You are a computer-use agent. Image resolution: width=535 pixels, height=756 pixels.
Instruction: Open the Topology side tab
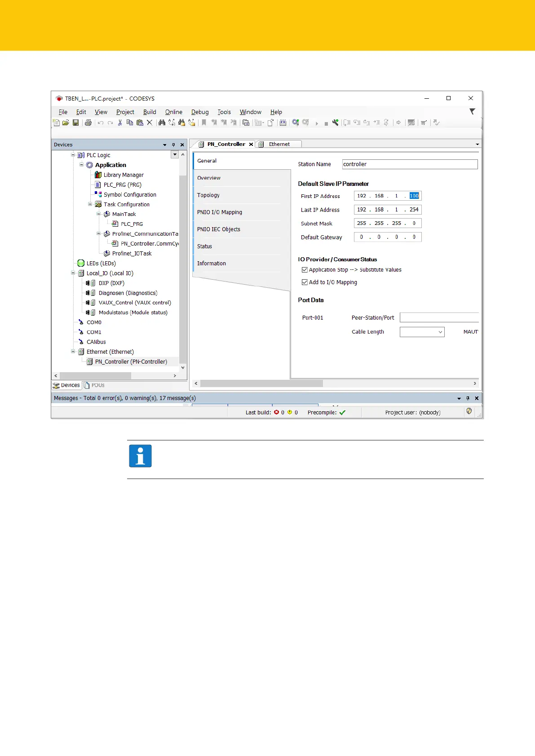(x=208, y=195)
